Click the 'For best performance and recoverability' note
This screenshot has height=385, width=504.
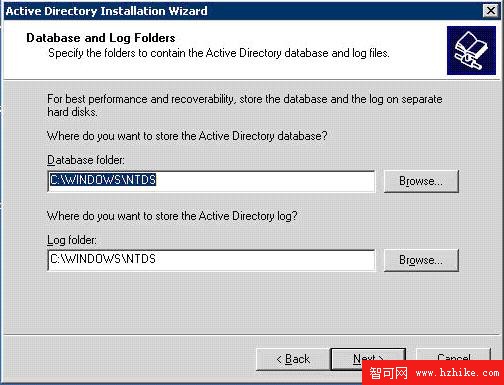[x=245, y=105]
